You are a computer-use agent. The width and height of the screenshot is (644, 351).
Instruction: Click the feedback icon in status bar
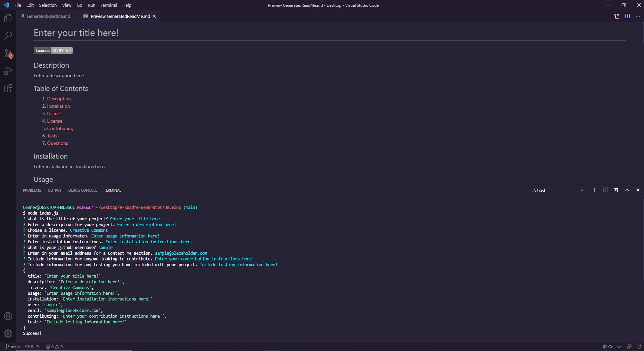[629, 347]
